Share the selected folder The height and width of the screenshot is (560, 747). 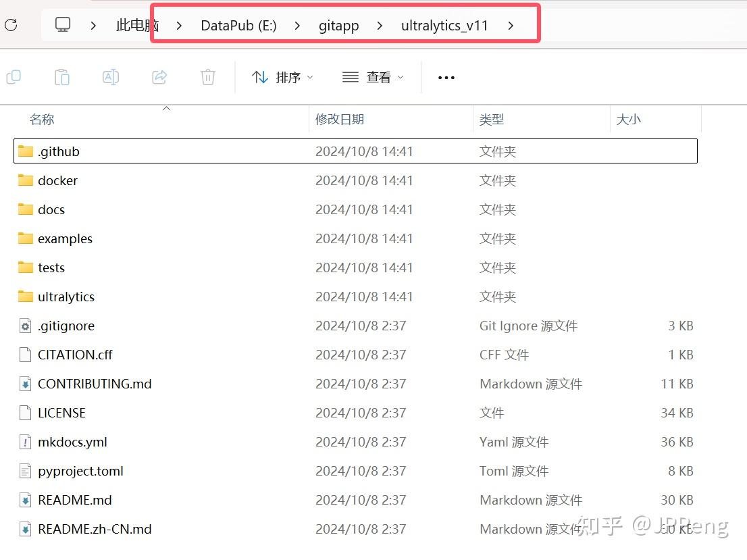coord(159,77)
